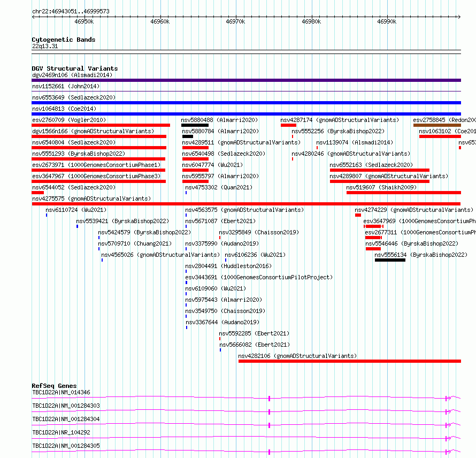
Task: Click nsv5424579 (ByrskaBishop2022) label
Action: (144, 232)
